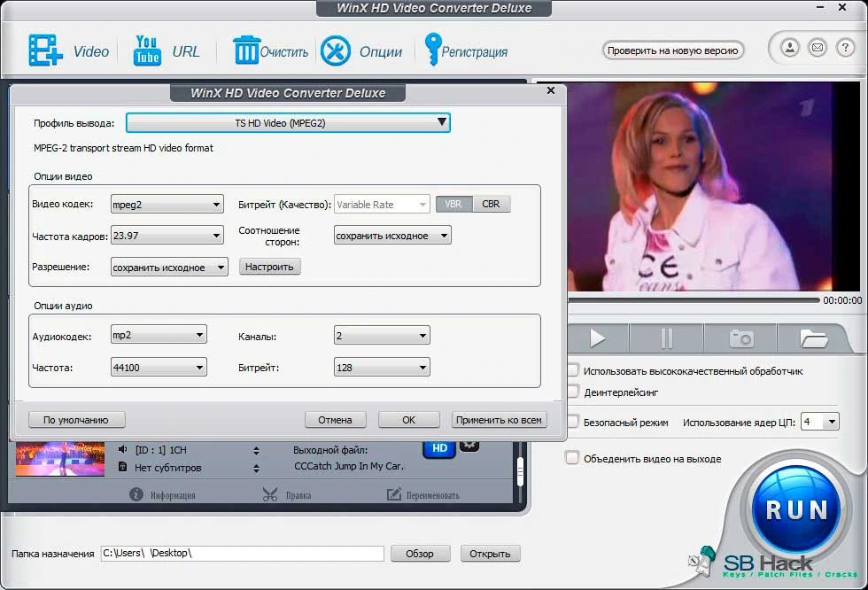The width and height of the screenshot is (868, 590).
Task: Open the gear settings icon beside HD
Action: pos(469,446)
